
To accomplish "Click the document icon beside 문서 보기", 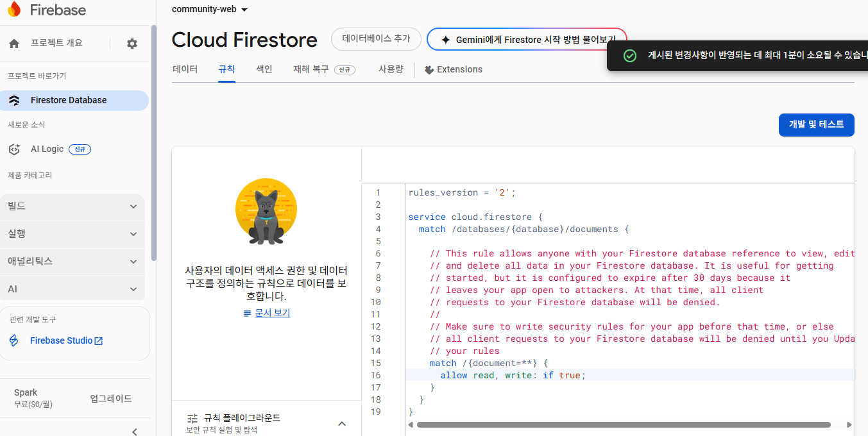I will (x=247, y=314).
